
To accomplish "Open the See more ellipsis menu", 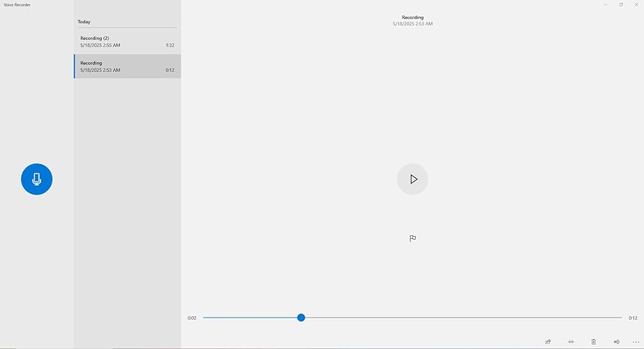I will 636,341.
